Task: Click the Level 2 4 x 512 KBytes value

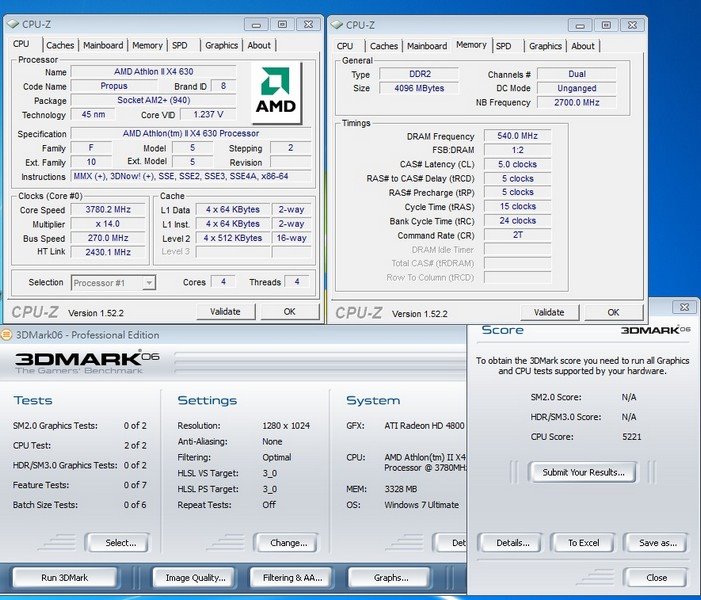Action: (x=233, y=238)
